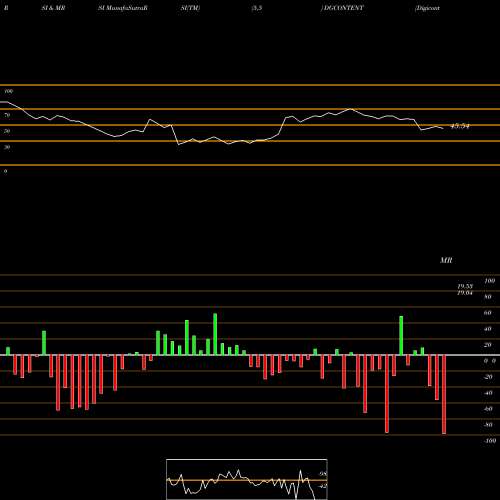
Task: Click the MR axis label -100
Action: pyautogui.click(x=489, y=441)
